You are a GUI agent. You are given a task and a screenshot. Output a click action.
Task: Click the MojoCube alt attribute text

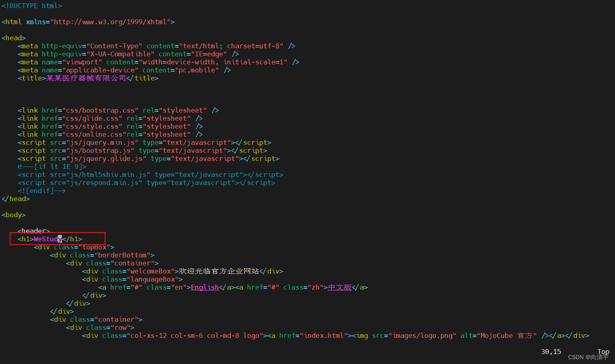[499, 335]
